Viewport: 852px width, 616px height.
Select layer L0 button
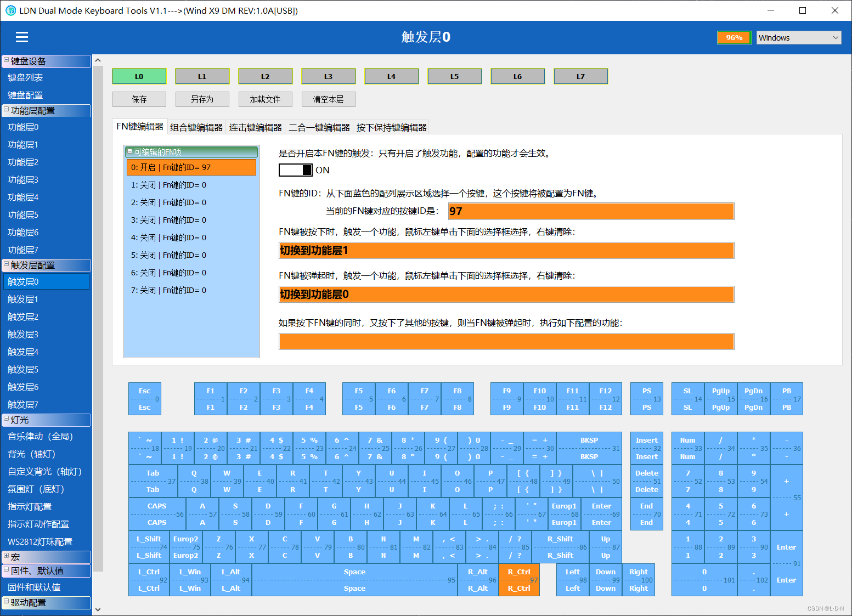coord(139,76)
